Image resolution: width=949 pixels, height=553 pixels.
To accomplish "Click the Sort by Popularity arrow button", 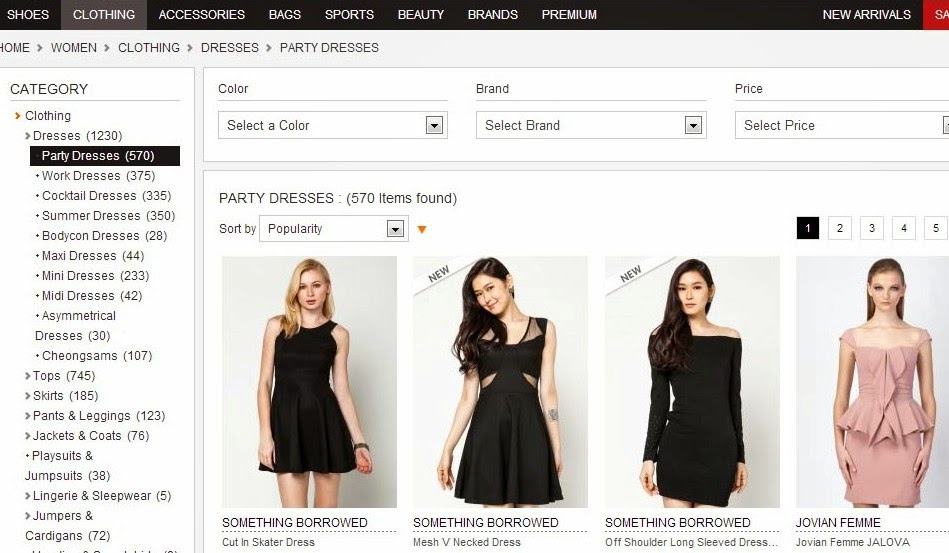I will pos(395,229).
